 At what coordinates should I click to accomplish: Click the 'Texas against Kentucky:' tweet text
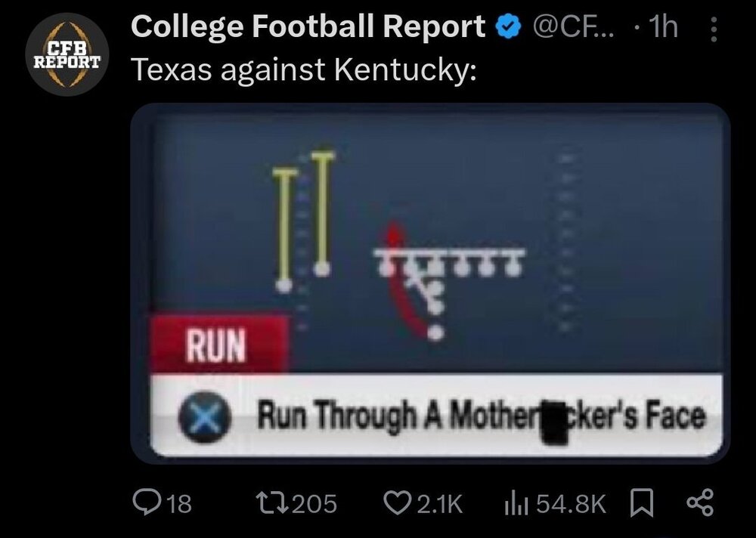[304, 70]
